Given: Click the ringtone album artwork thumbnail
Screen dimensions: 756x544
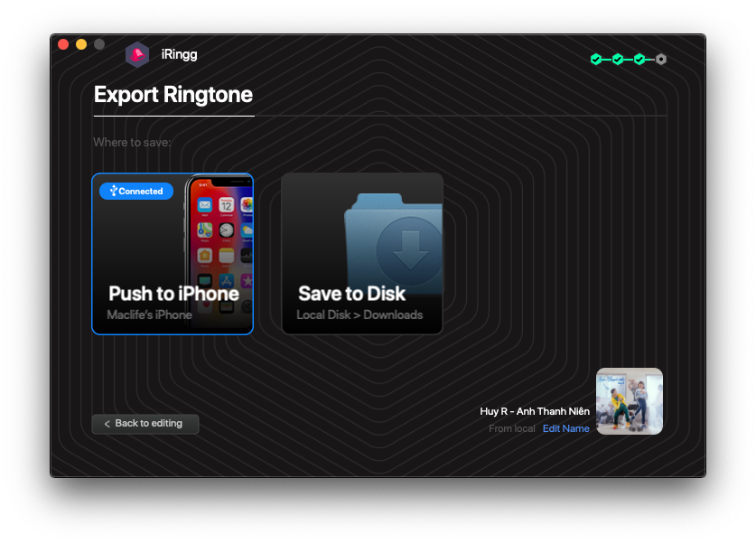Looking at the screenshot, I should click(x=630, y=401).
